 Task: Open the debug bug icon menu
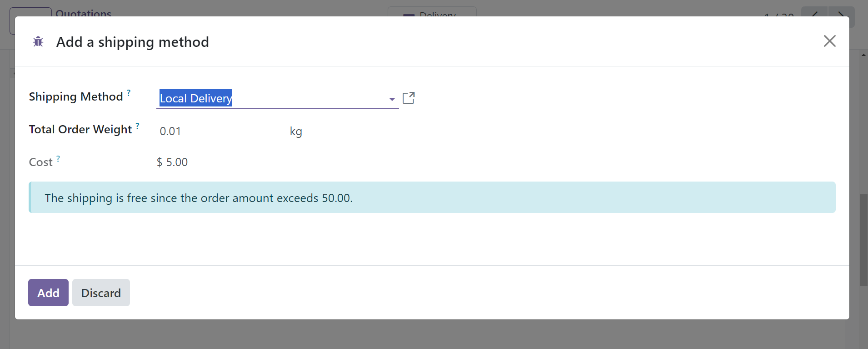tap(38, 42)
